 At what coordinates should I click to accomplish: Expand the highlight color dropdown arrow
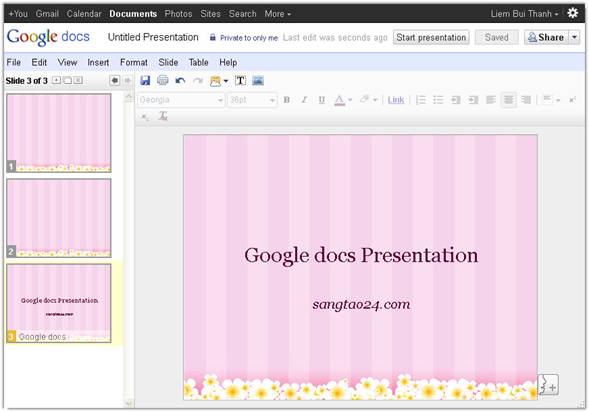point(375,100)
